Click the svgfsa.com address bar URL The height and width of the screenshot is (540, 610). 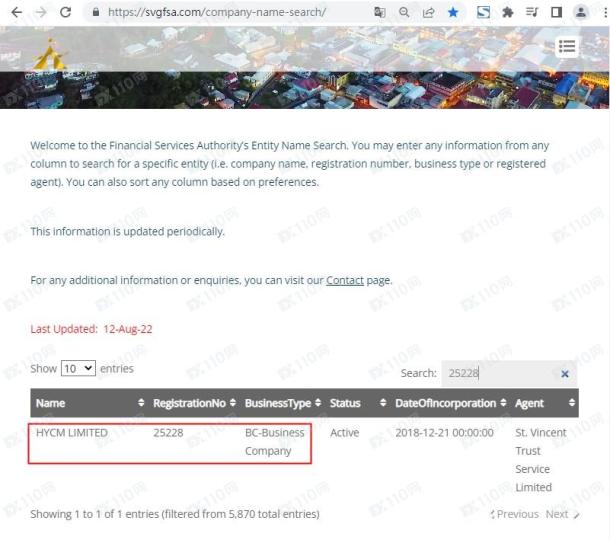(x=217, y=12)
